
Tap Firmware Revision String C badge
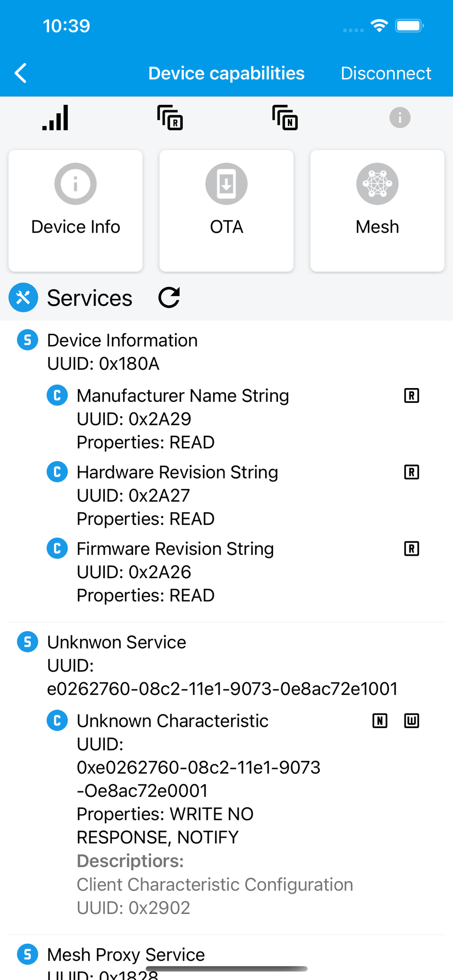(x=57, y=548)
